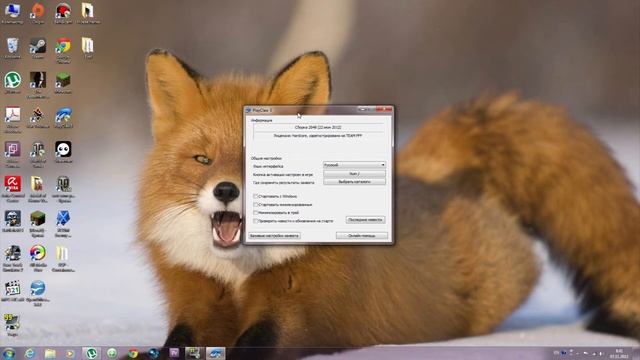Open Chrome from the taskbar
The height and width of the screenshot is (360, 640).
pyautogui.click(x=133, y=353)
